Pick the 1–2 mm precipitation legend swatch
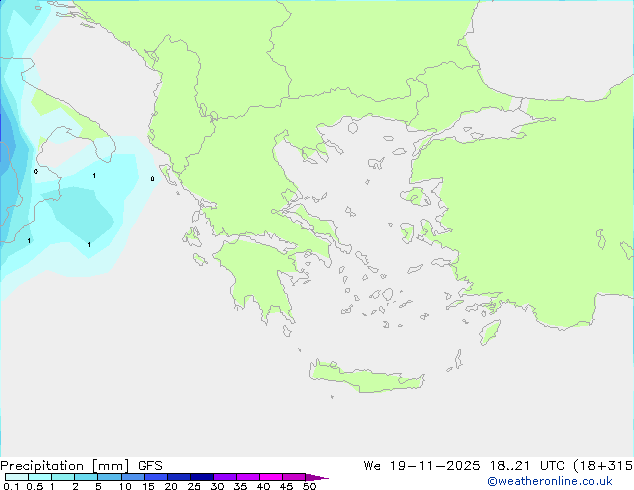634x490 pixels. click(63, 477)
